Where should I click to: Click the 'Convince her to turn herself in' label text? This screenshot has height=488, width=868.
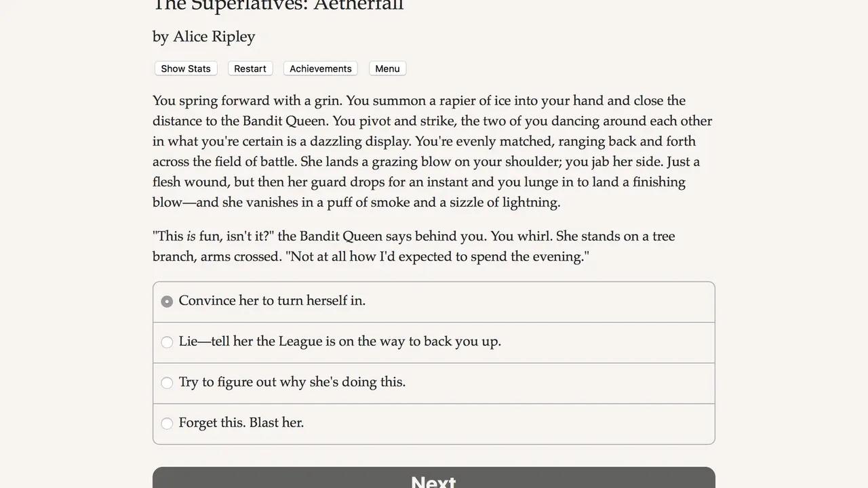[x=272, y=301]
